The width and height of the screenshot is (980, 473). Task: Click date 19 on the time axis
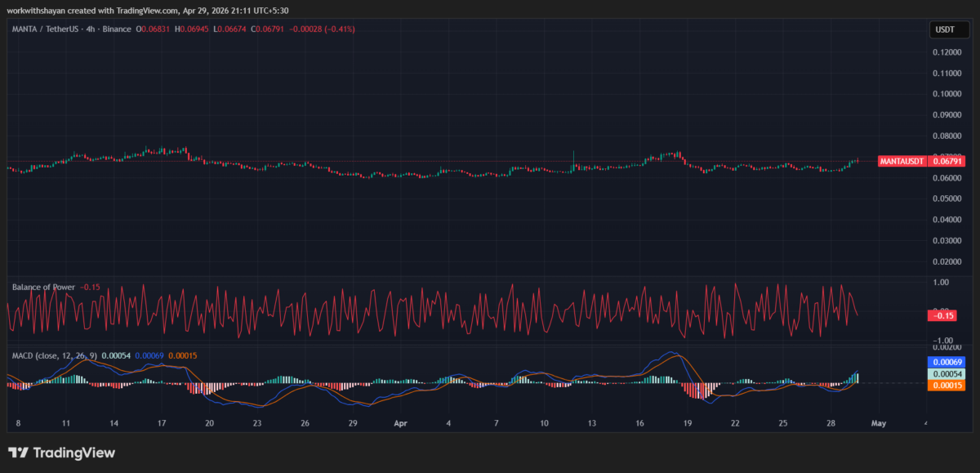pos(688,424)
